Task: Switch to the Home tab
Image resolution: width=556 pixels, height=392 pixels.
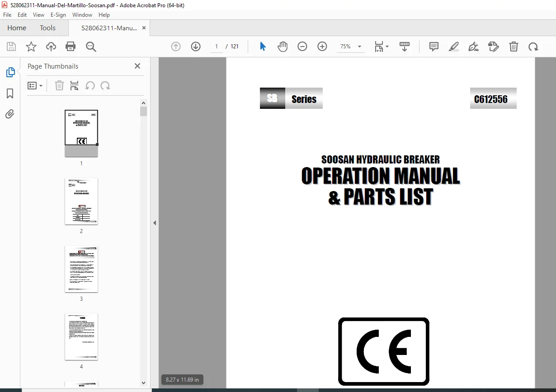Action: pos(17,28)
